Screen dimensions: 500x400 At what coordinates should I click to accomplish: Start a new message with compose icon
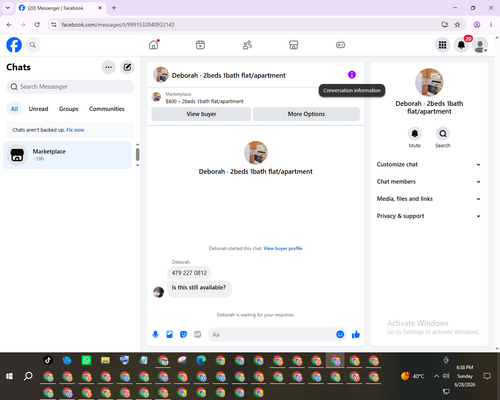(127, 67)
